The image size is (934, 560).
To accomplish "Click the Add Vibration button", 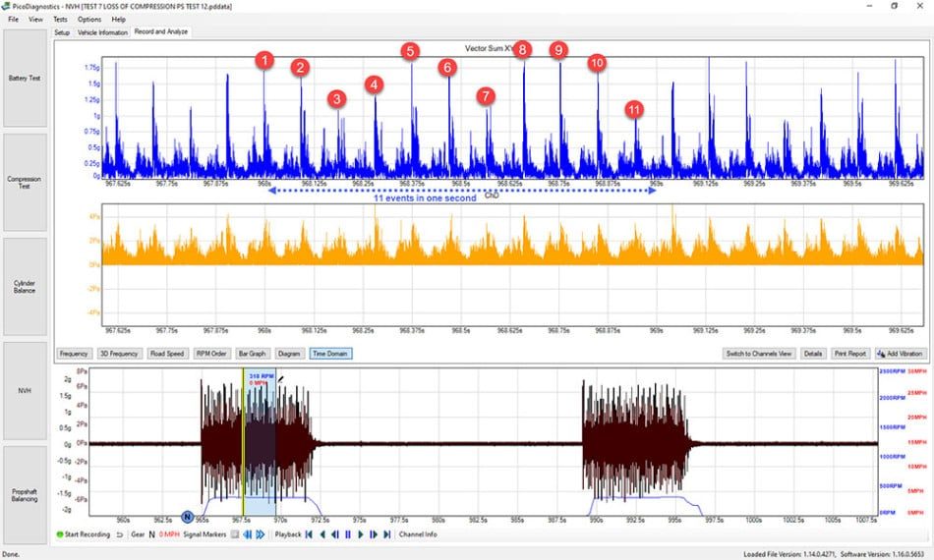I will 901,354.
